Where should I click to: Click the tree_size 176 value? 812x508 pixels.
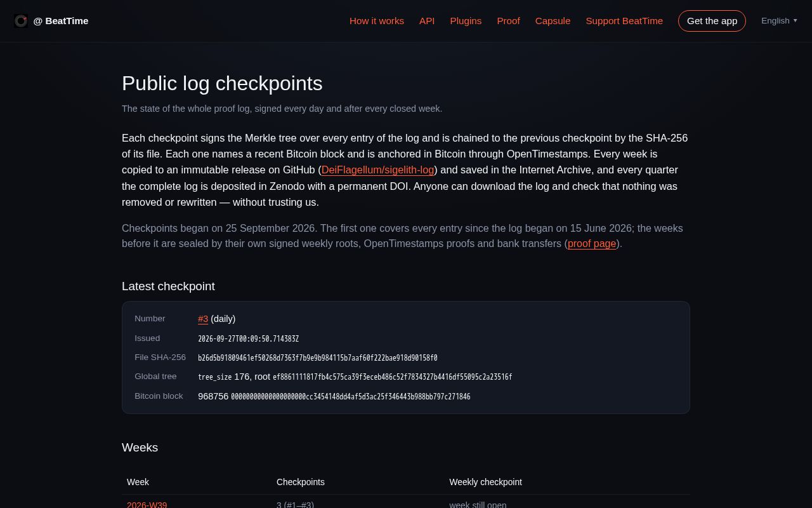[224, 377]
